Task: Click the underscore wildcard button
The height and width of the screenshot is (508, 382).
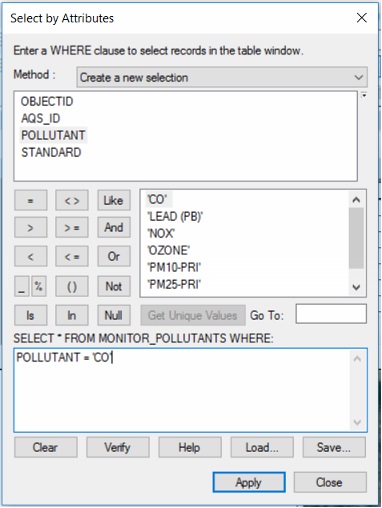Action: tap(22, 286)
